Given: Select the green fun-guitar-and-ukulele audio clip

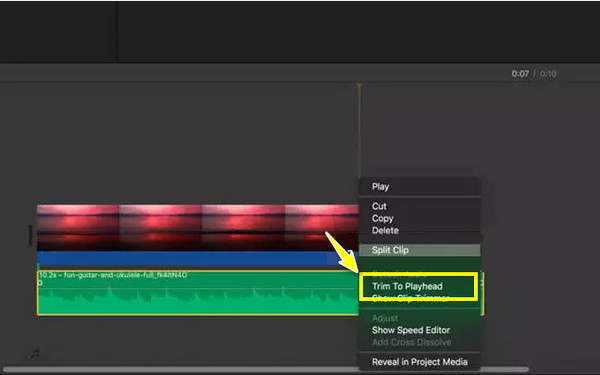Looking at the screenshot, I should point(197,293).
